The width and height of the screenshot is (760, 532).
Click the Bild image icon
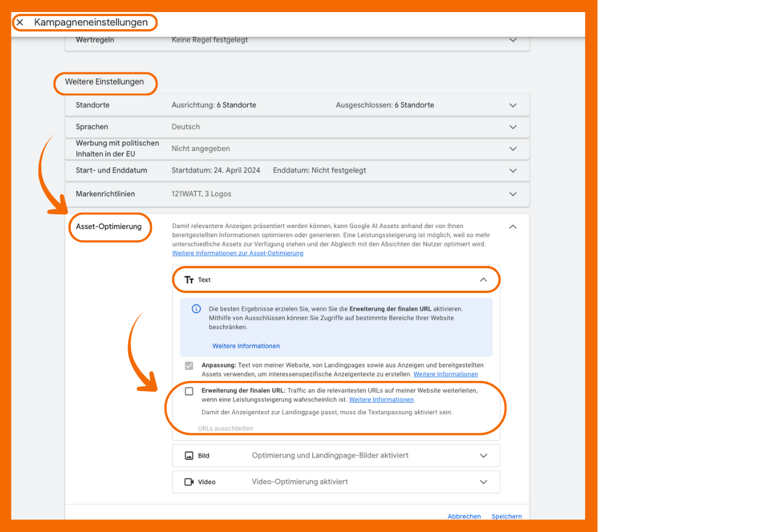tap(189, 456)
